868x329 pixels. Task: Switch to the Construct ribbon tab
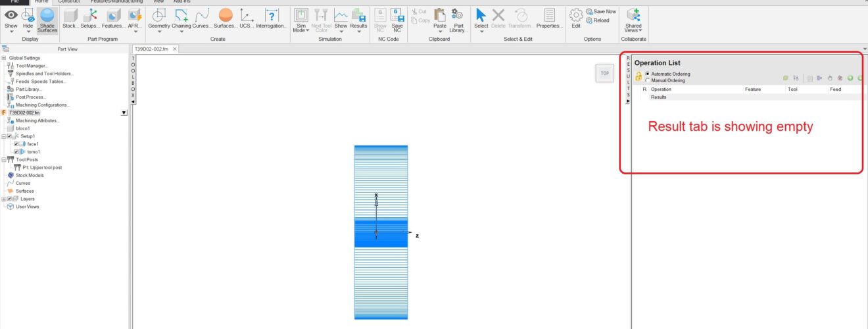click(x=69, y=2)
